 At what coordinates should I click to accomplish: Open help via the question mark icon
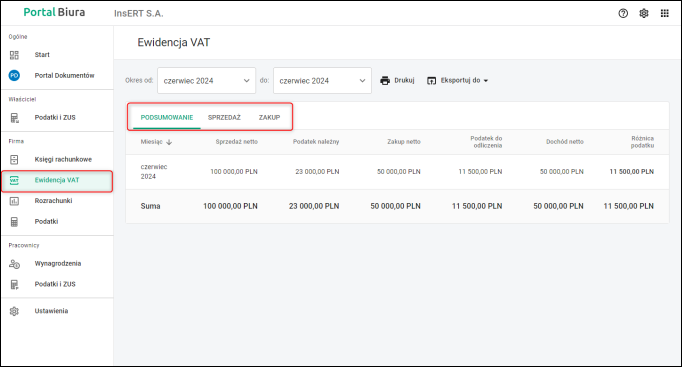tap(623, 13)
